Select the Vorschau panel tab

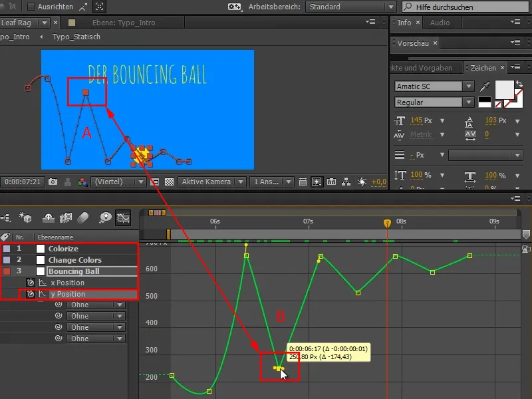tap(413, 43)
